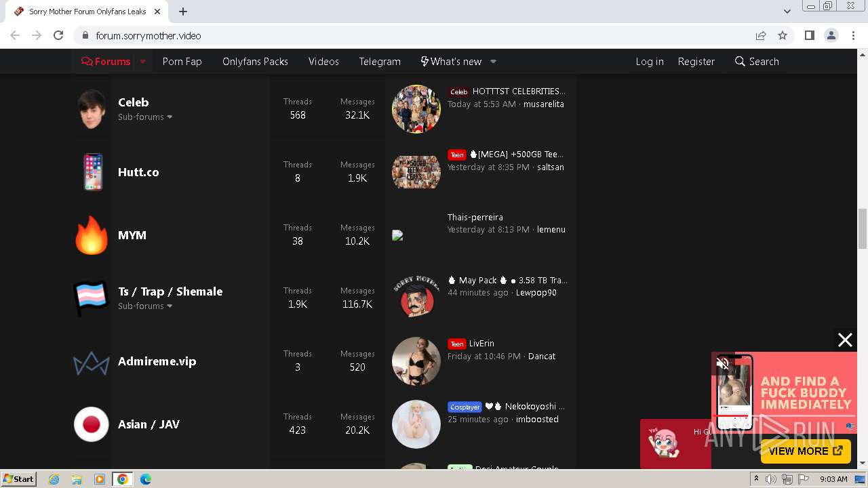
Task: Expand the Forums menu arrow
Action: (142, 61)
